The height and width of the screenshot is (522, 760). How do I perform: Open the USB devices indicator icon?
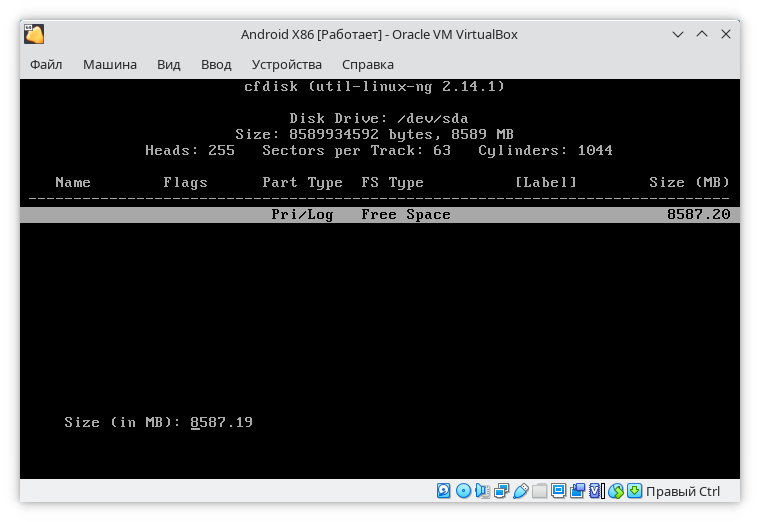pyautogui.click(x=520, y=491)
